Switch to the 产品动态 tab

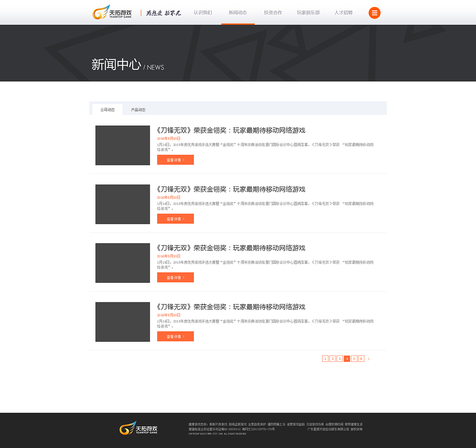(138, 110)
